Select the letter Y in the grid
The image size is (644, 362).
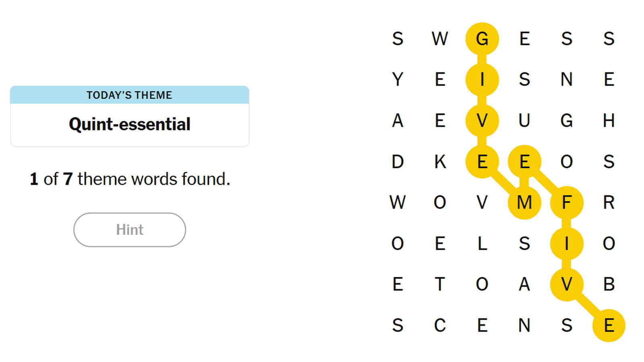tap(398, 80)
